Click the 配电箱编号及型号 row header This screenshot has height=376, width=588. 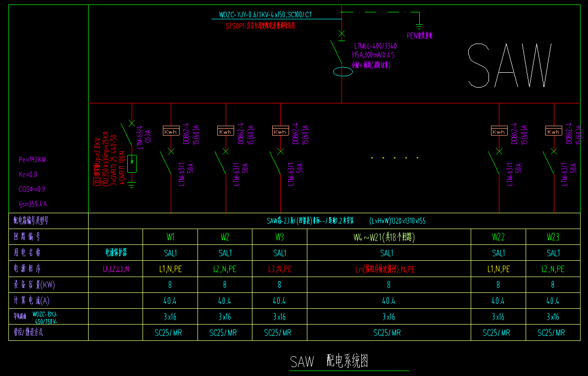[x=31, y=221]
